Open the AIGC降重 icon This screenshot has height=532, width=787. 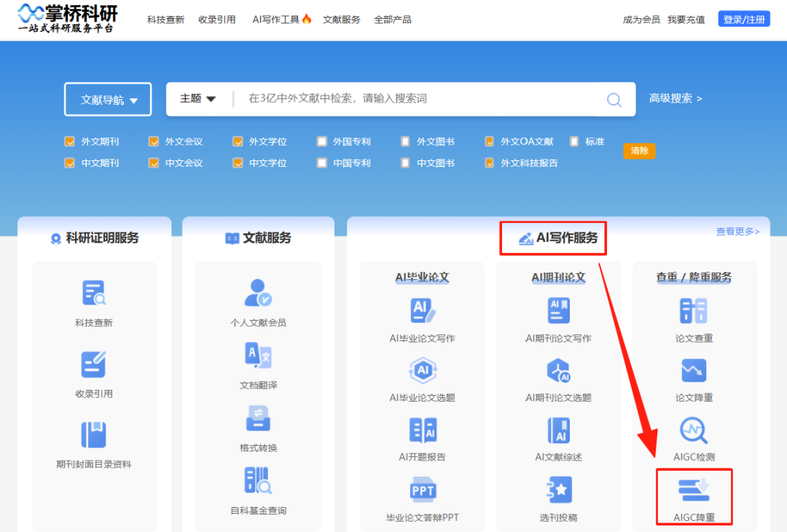coord(694,490)
